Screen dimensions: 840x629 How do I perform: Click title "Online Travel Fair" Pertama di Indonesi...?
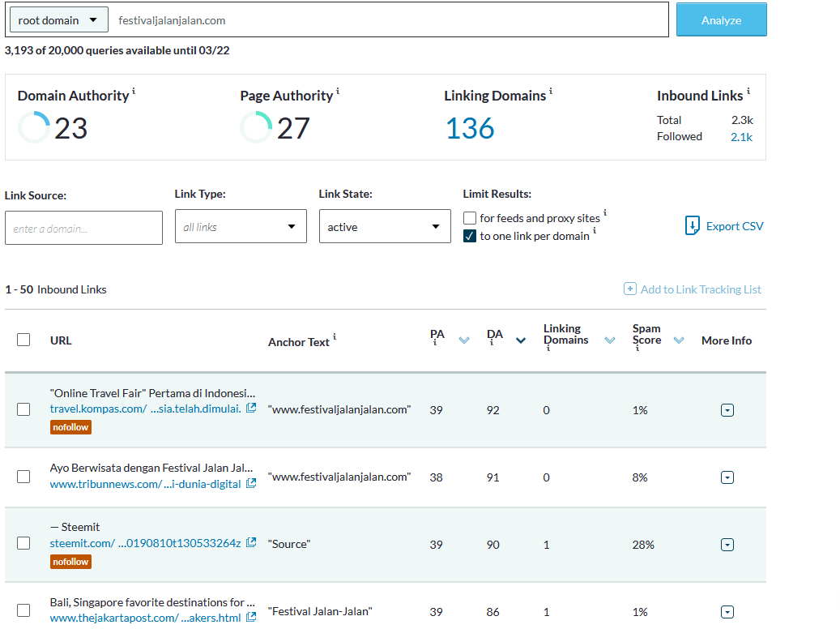pos(152,393)
